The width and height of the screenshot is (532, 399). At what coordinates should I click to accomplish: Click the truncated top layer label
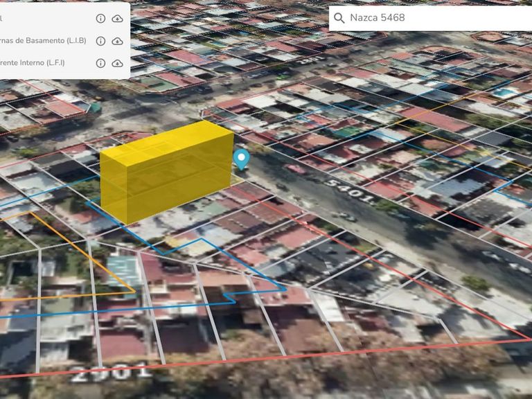(x=2, y=19)
